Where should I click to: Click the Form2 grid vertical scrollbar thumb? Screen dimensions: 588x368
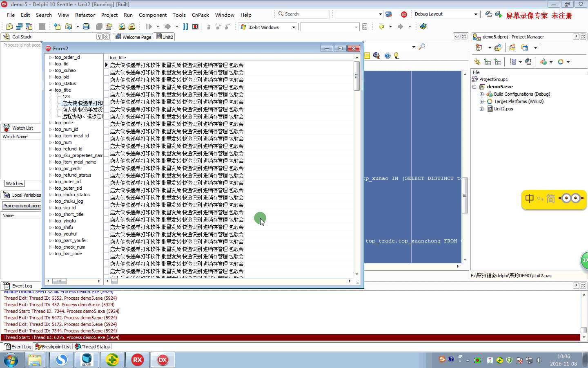click(356, 76)
